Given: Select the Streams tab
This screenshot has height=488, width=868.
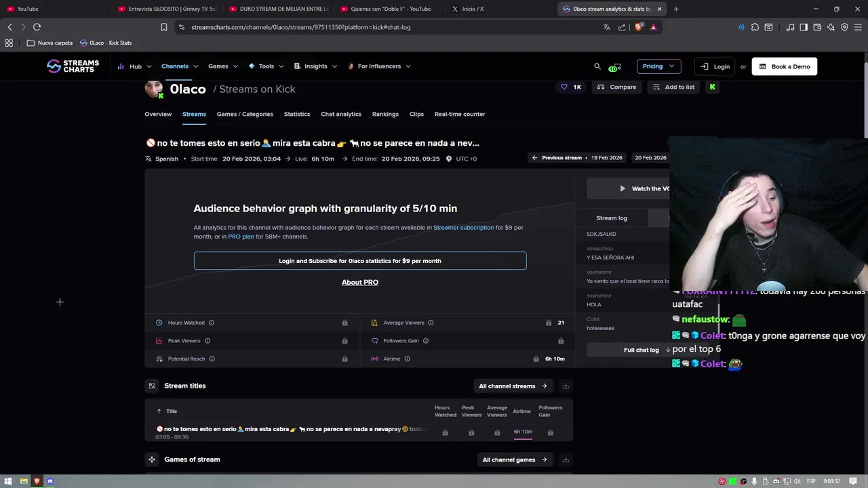Looking at the screenshot, I should pyautogui.click(x=194, y=114).
